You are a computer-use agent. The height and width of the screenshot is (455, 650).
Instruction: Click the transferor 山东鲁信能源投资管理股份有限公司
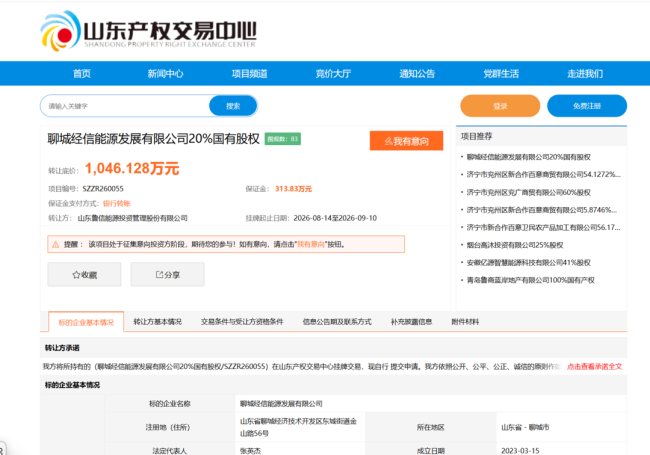[x=133, y=218]
